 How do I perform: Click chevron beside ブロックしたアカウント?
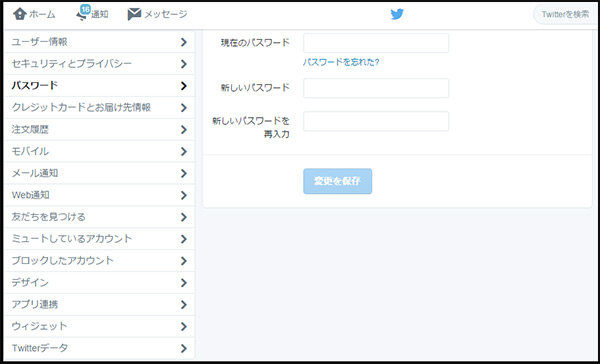184,261
